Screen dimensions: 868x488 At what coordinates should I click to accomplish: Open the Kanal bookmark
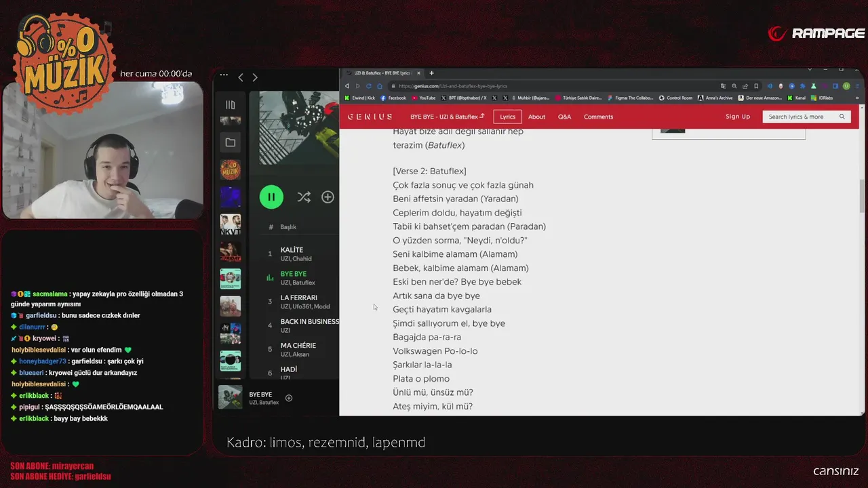click(x=797, y=98)
